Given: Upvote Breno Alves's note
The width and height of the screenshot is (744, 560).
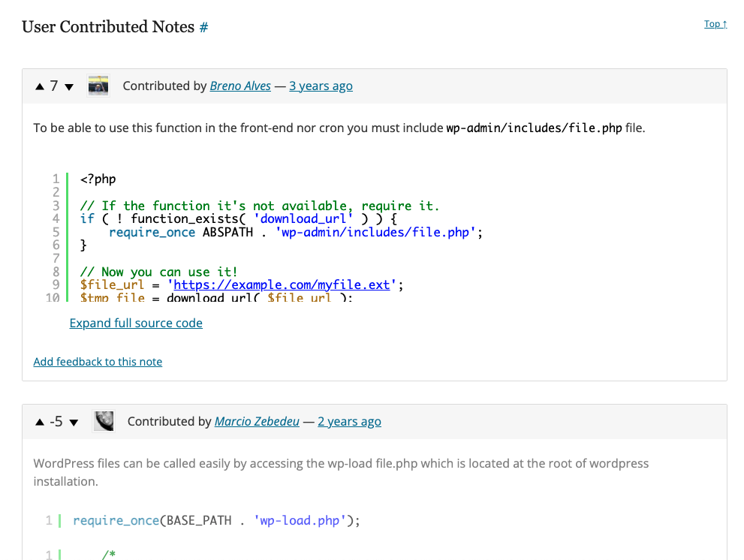Looking at the screenshot, I should pyautogui.click(x=40, y=87).
